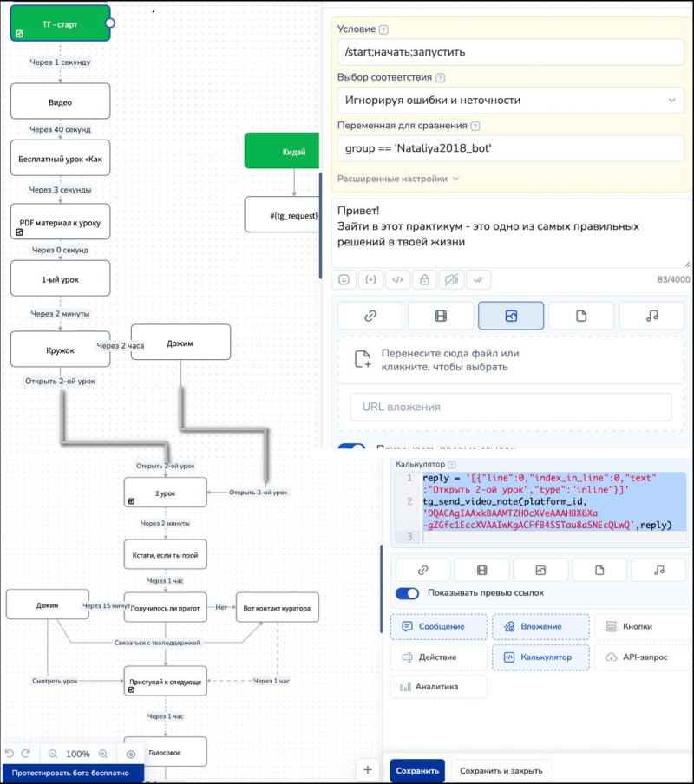Expand Расширенные настройки section
The width and height of the screenshot is (694, 784).
click(x=398, y=179)
